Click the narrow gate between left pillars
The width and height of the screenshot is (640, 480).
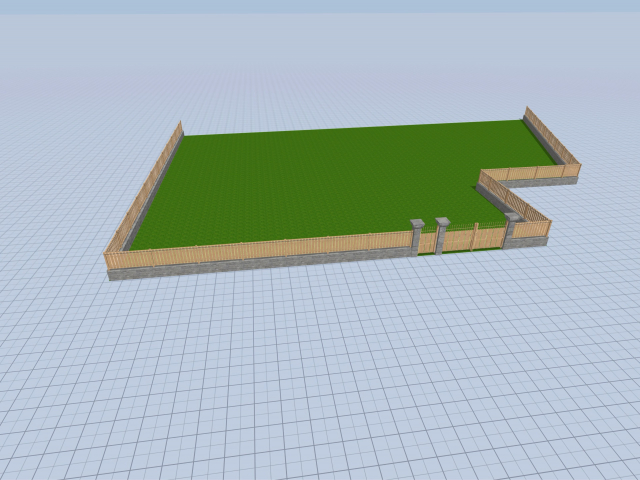pos(429,242)
